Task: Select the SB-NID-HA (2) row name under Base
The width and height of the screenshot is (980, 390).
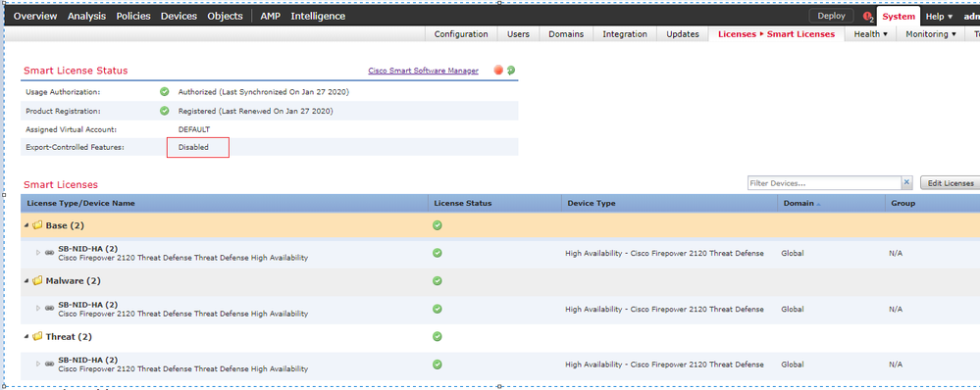Action: [x=87, y=248]
